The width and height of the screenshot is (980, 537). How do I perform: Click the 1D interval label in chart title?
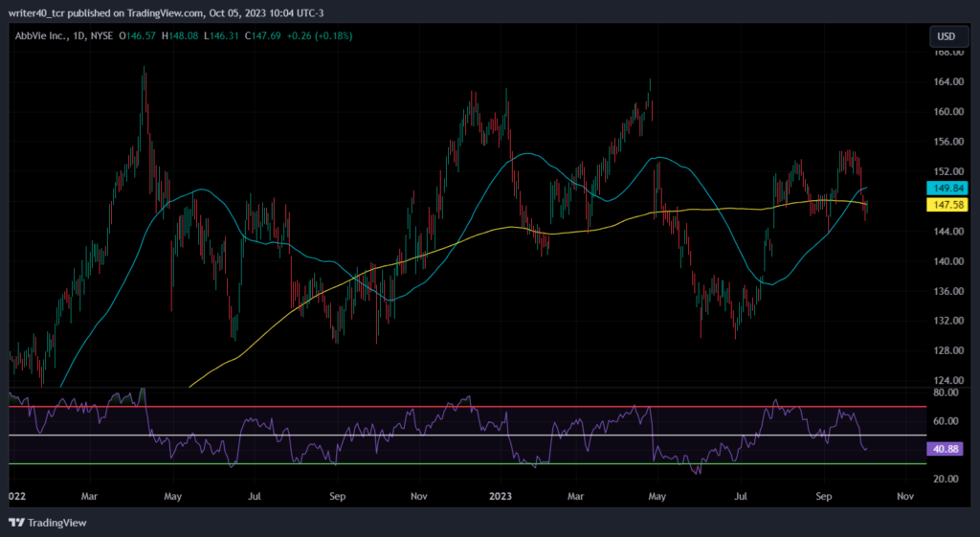(x=78, y=36)
